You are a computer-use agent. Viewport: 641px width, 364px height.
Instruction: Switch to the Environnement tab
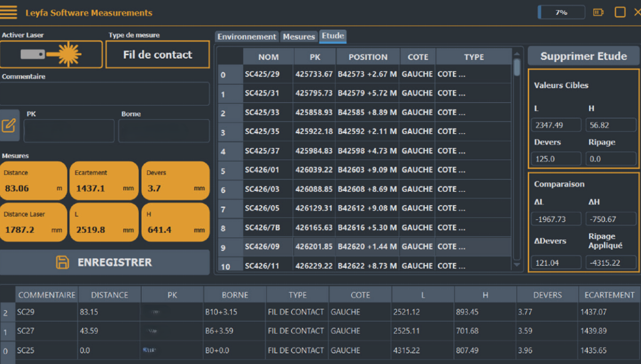click(x=247, y=36)
